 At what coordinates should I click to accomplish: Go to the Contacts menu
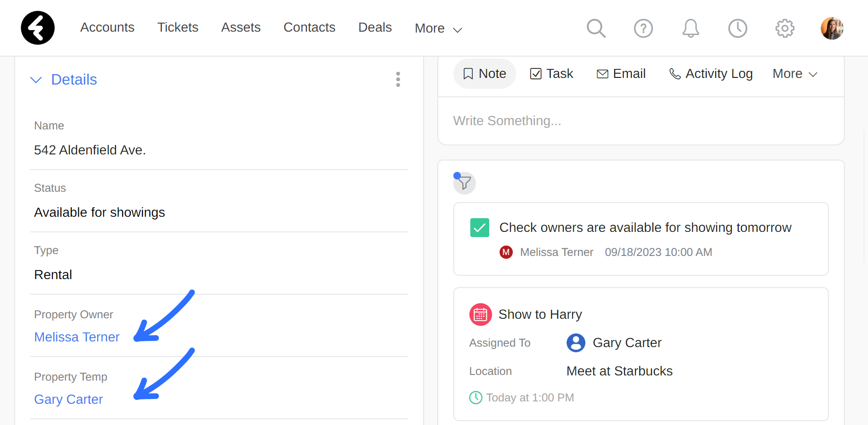[309, 27]
